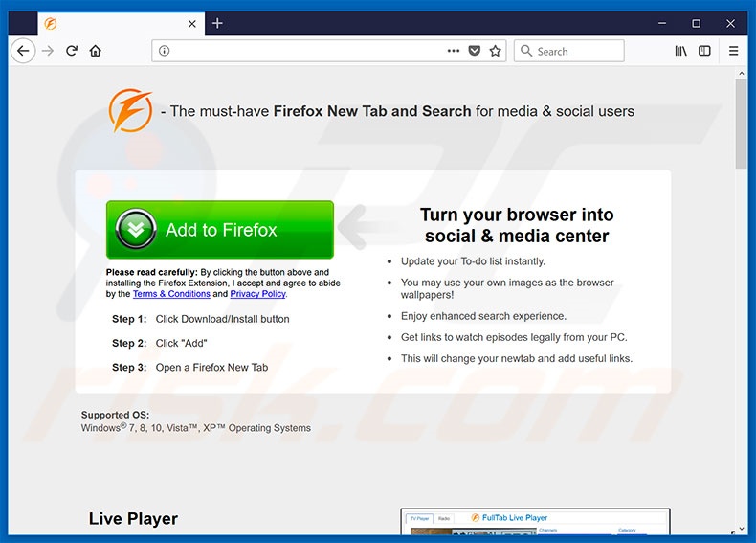
Task: Maximize the Firefox window
Action: click(697, 23)
